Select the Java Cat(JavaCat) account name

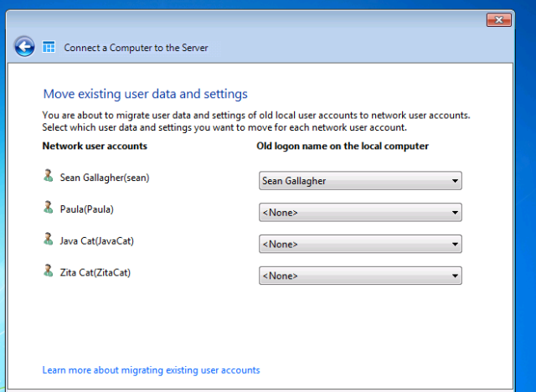click(x=97, y=241)
